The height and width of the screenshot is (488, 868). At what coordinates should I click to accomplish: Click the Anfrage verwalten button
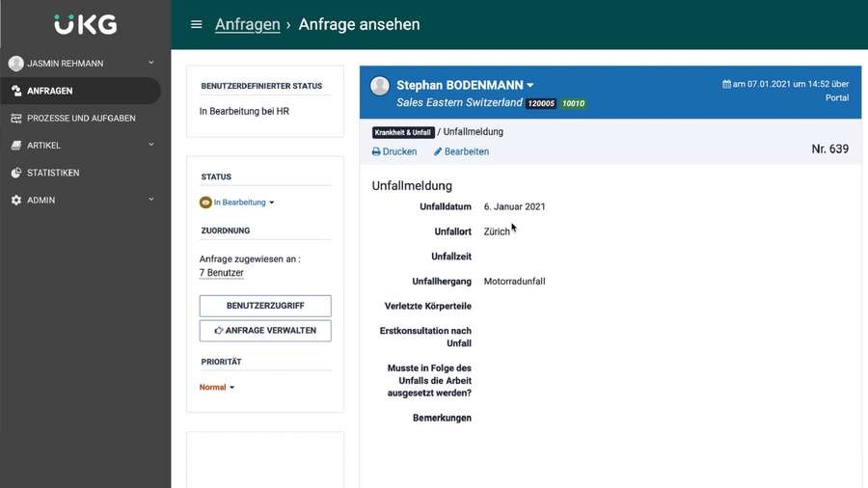tap(265, 331)
